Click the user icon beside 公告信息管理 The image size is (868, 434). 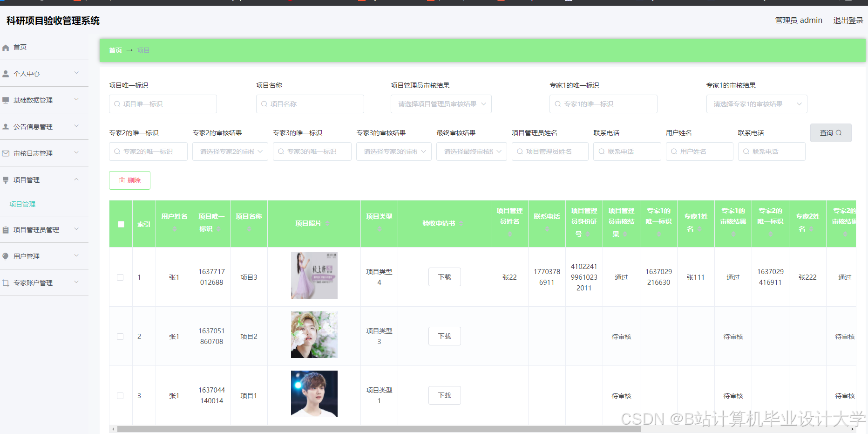pos(6,127)
